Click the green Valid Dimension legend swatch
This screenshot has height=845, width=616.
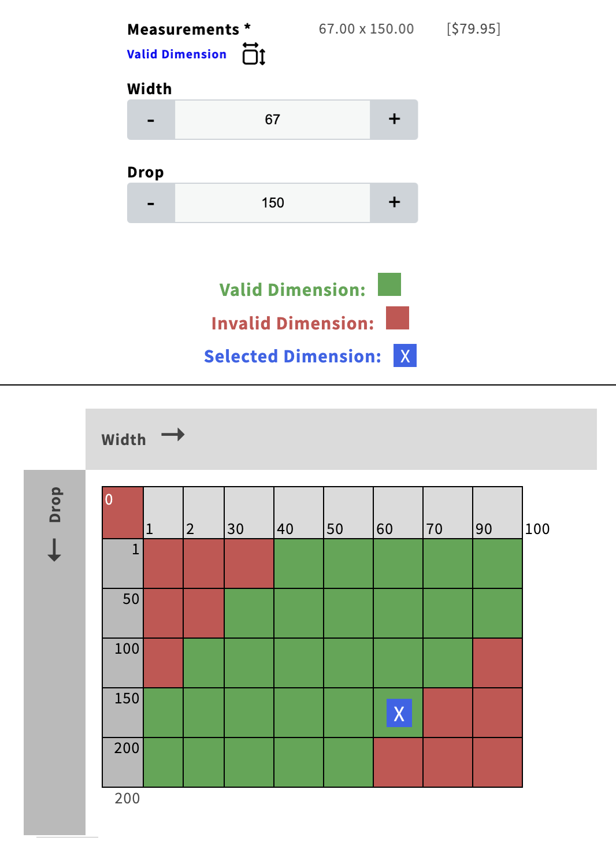(x=389, y=284)
